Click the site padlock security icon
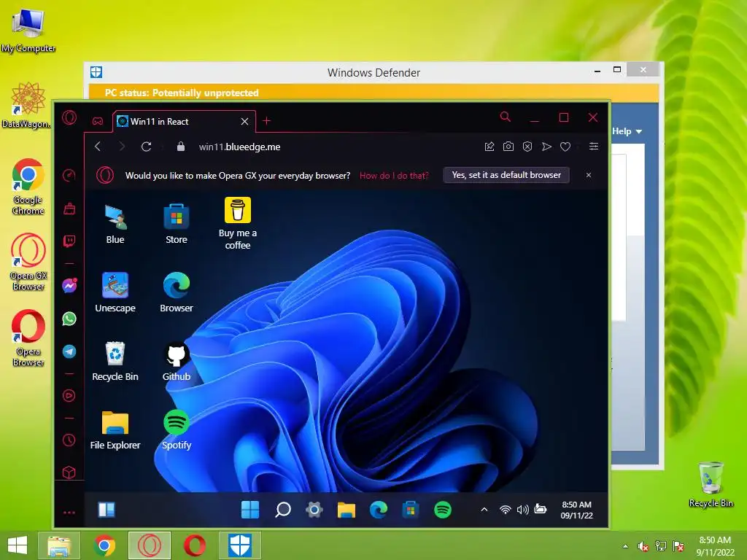This screenshot has height=560, width=747. point(181,147)
